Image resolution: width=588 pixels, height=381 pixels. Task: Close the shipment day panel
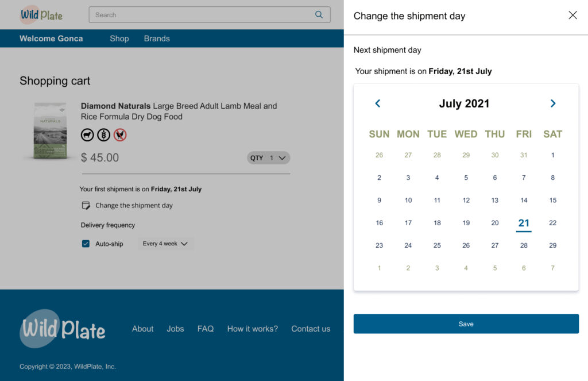coord(572,16)
